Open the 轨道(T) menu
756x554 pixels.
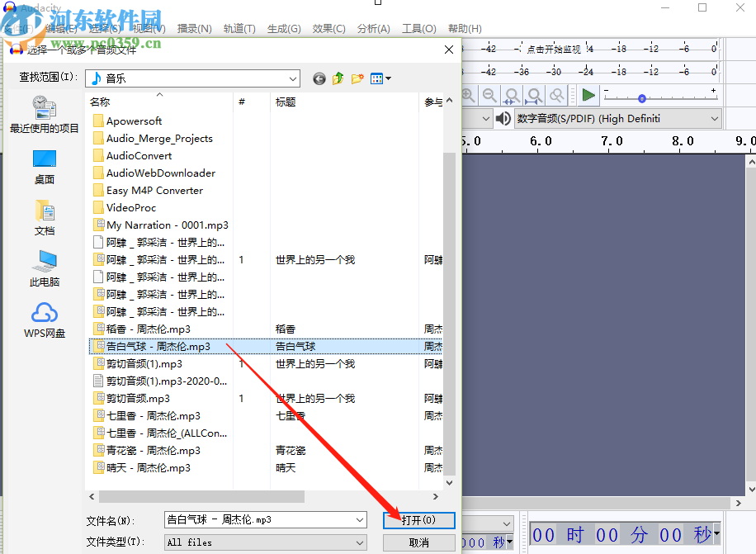pos(239,27)
